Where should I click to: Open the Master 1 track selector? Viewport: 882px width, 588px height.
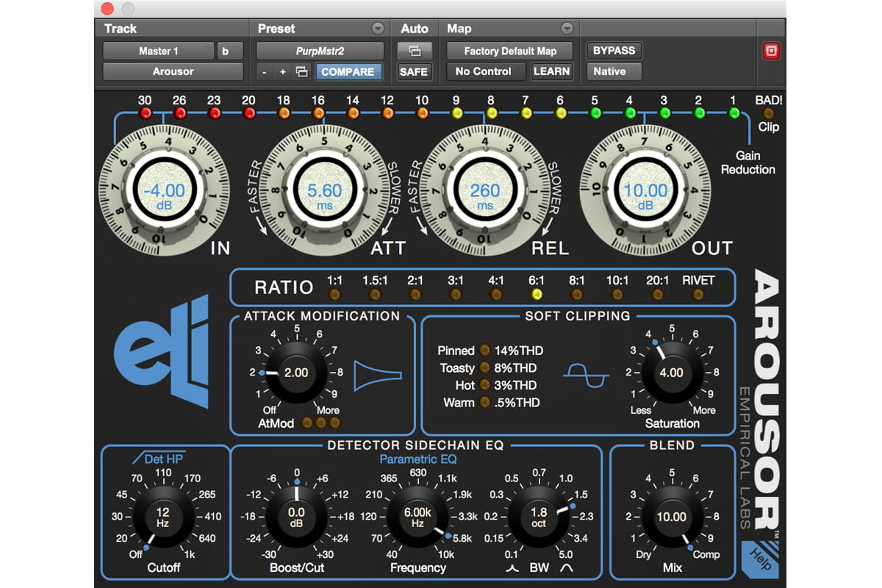(158, 51)
